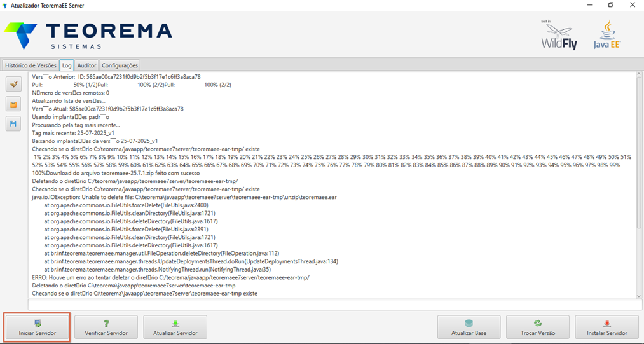Click the Java EE logo

(607, 34)
